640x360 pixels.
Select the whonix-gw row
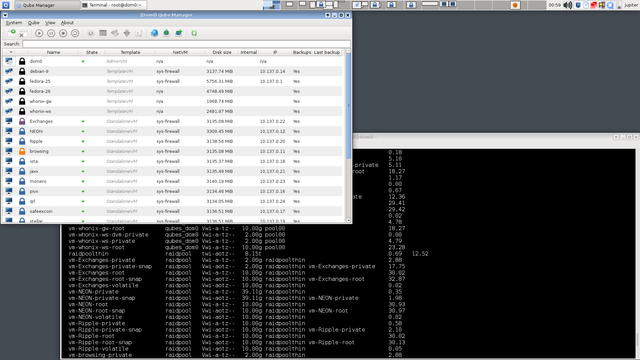pyautogui.click(x=173, y=101)
